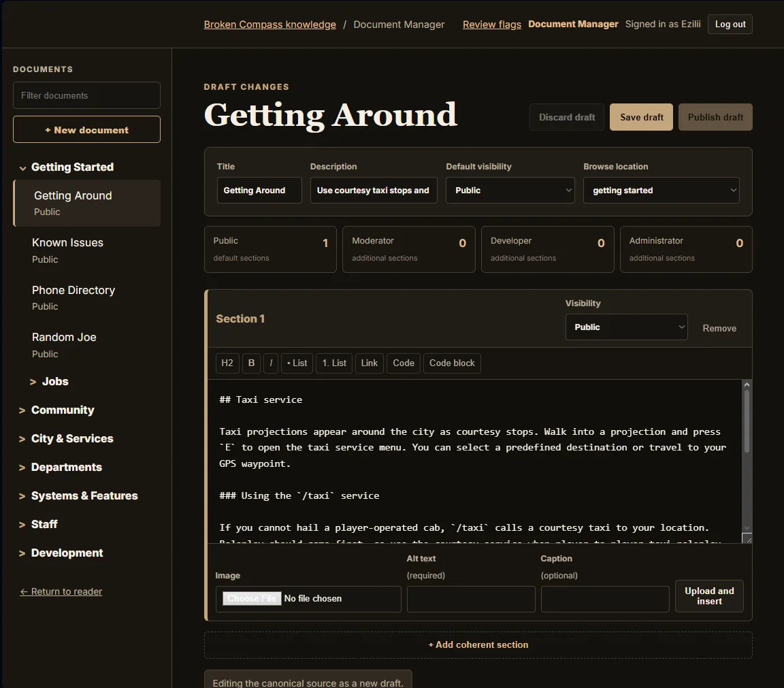Click the Alt text input field
784x688 pixels.
pos(471,599)
